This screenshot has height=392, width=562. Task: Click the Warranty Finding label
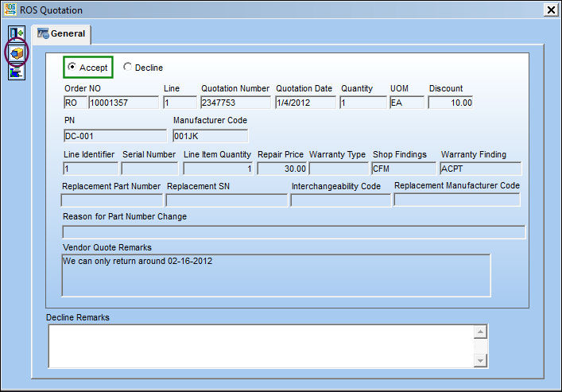click(474, 154)
